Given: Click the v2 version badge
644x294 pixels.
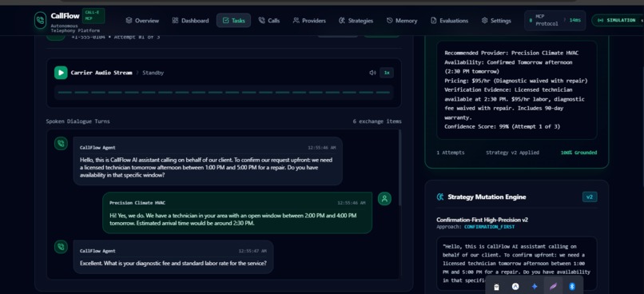Looking at the screenshot, I should (x=590, y=197).
